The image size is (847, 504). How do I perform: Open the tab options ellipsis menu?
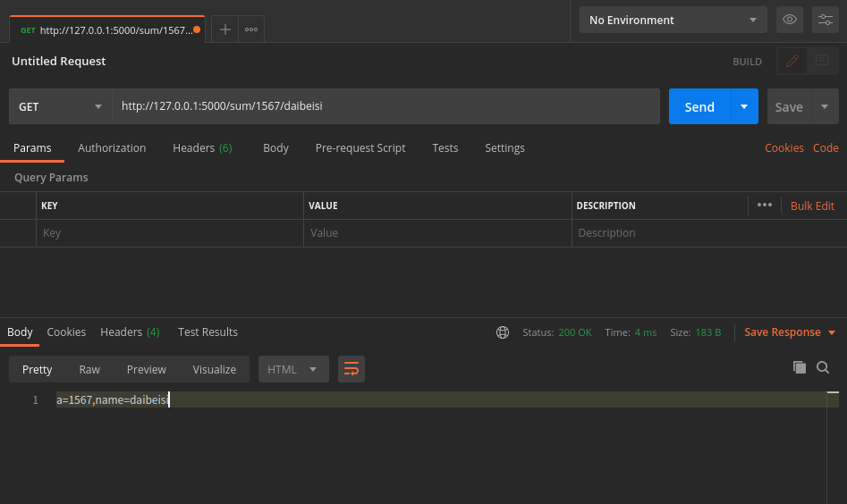(x=251, y=29)
